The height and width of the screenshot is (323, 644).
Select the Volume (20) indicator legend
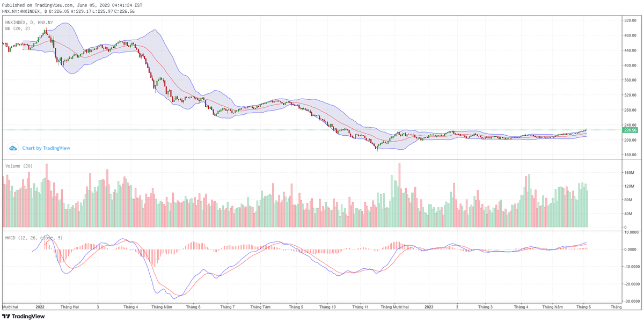point(19,166)
